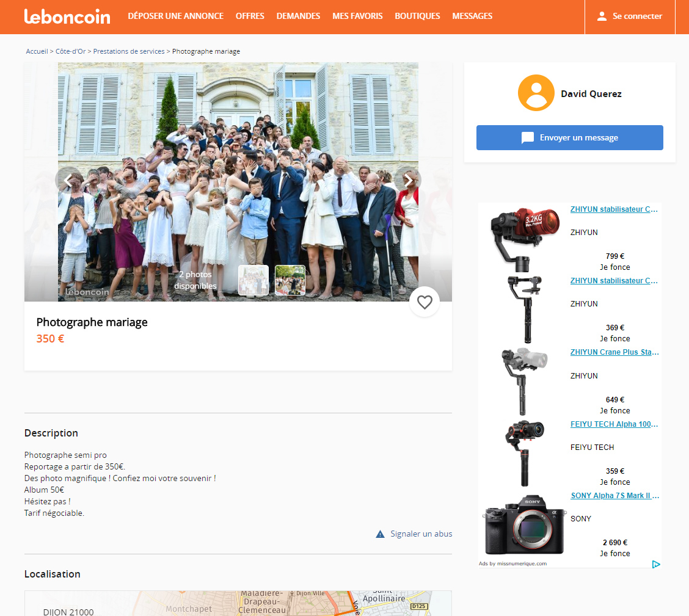This screenshot has height=616, width=689.
Task: Save listing with the heart favorite icon
Action: 425,302
